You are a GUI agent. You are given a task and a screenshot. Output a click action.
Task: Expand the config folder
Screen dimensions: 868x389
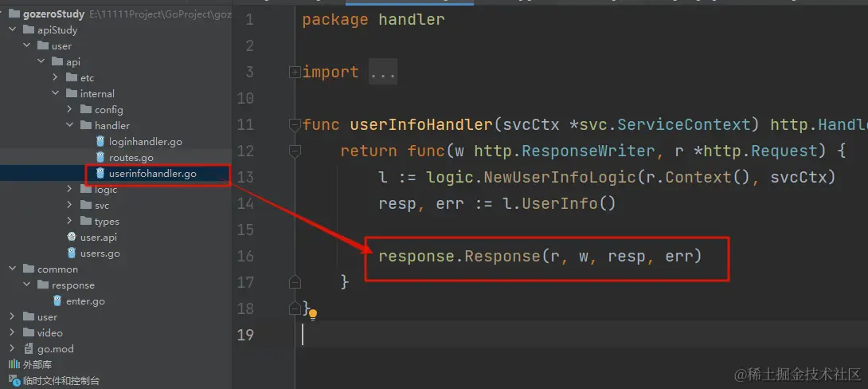point(70,110)
